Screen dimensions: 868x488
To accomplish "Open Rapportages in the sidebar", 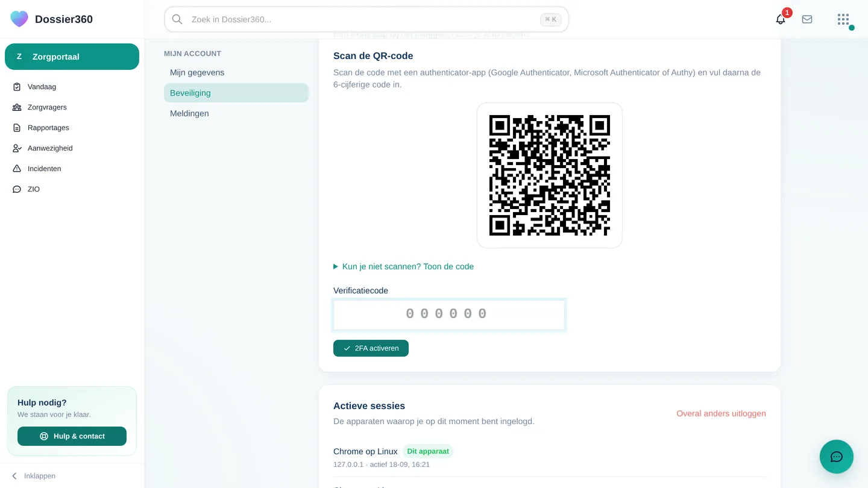I will [72, 128].
